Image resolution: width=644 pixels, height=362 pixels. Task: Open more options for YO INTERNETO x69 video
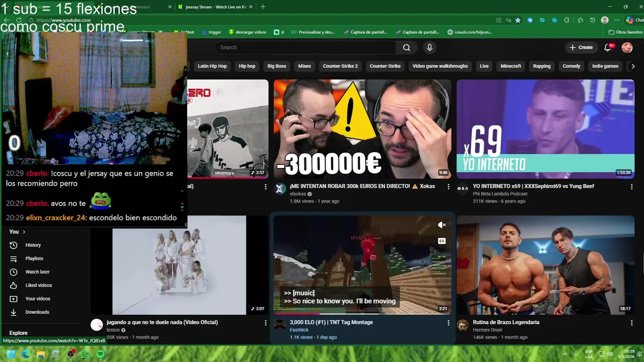coord(631,187)
